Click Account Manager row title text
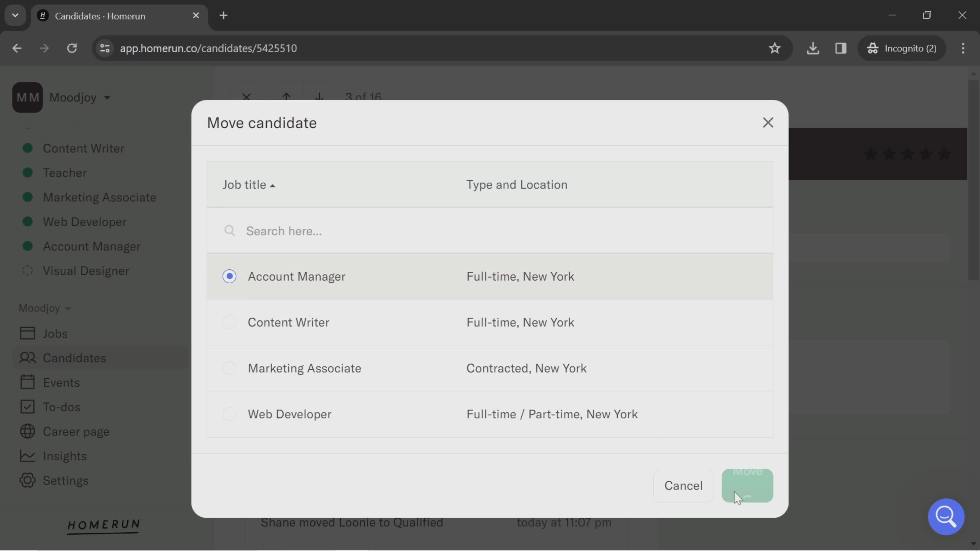The image size is (980, 551). [297, 277]
